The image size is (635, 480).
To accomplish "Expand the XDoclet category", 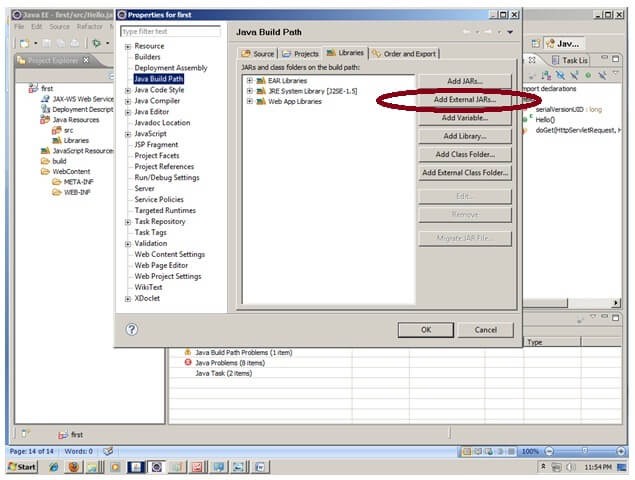I will pyautogui.click(x=128, y=299).
